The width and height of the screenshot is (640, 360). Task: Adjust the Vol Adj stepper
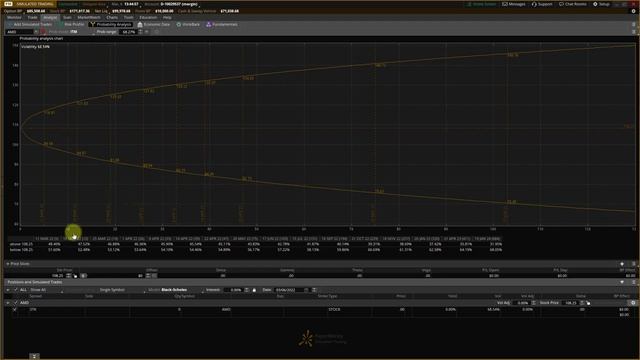pos(533,303)
